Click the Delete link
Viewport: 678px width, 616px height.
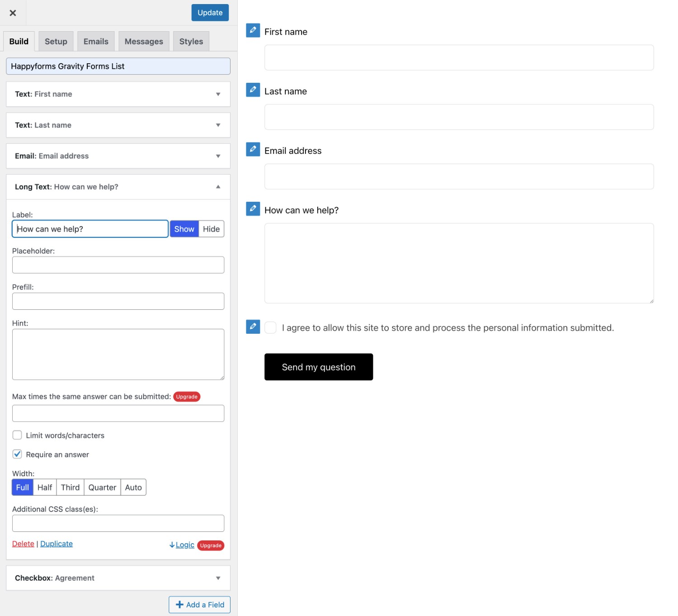click(23, 544)
